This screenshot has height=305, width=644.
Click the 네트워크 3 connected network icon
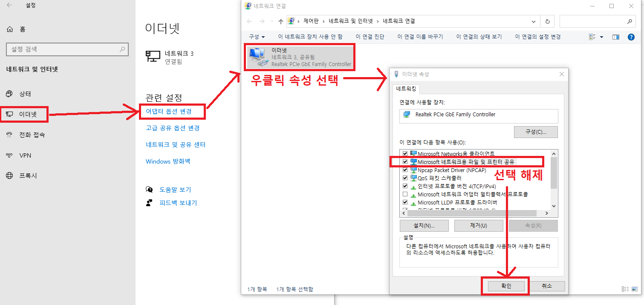(x=153, y=57)
